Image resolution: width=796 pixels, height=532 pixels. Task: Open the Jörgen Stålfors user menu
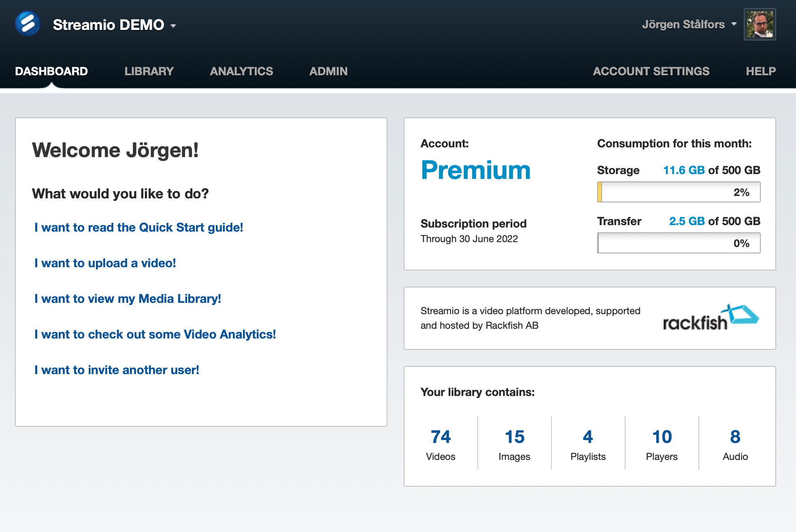[684, 24]
